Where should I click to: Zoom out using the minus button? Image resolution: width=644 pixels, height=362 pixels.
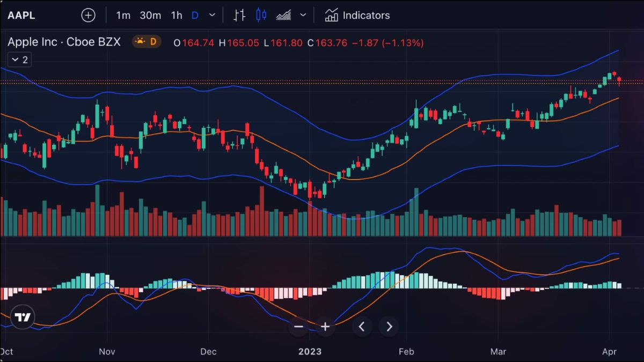(298, 326)
